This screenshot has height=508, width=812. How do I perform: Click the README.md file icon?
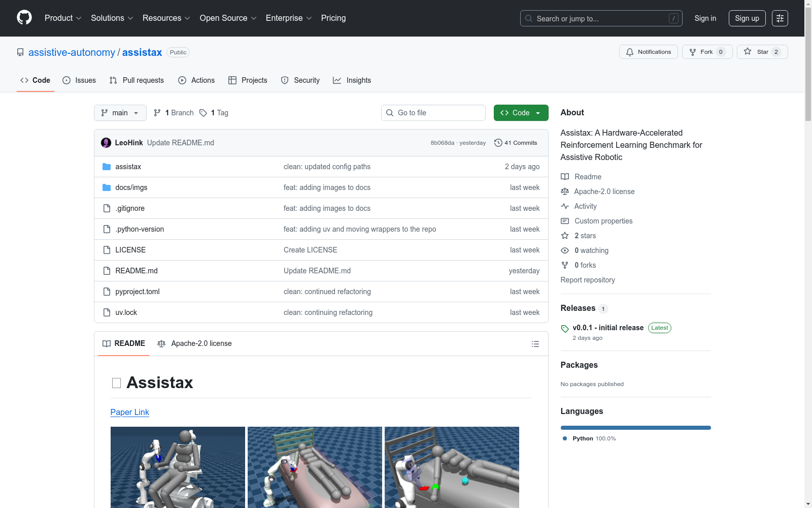pyautogui.click(x=107, y=271)
